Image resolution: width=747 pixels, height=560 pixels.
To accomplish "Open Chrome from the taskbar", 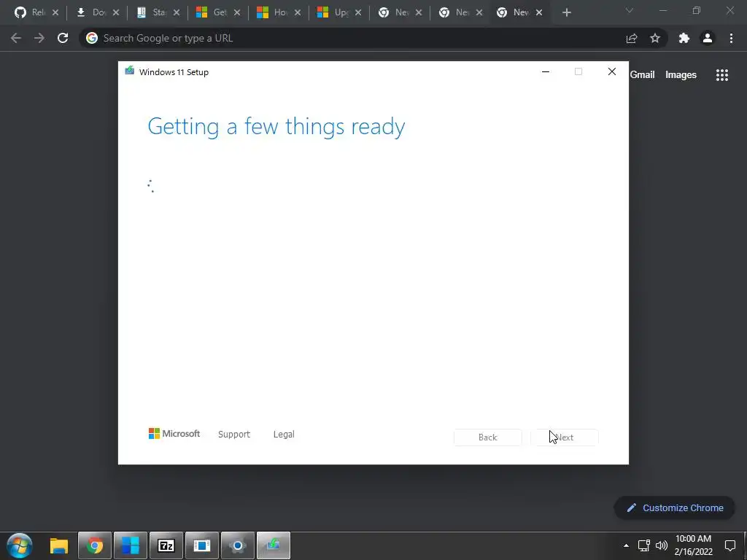I will (x=94, y=545).
